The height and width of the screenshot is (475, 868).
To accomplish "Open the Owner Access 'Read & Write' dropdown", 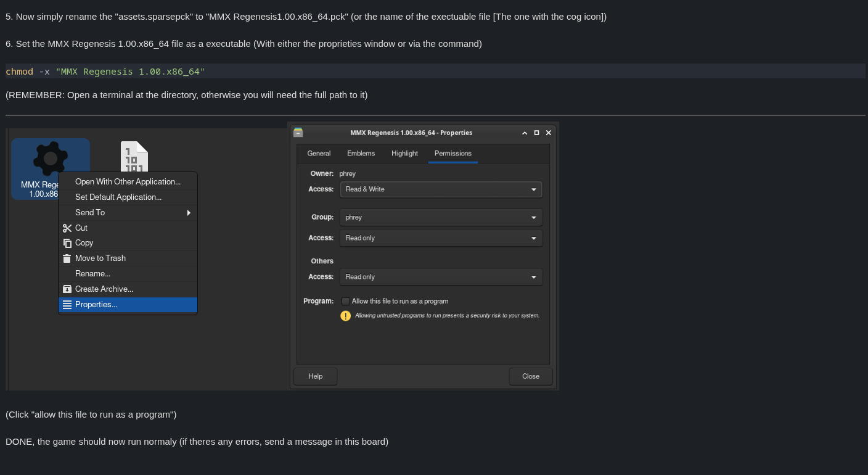I will click(441, 189).
